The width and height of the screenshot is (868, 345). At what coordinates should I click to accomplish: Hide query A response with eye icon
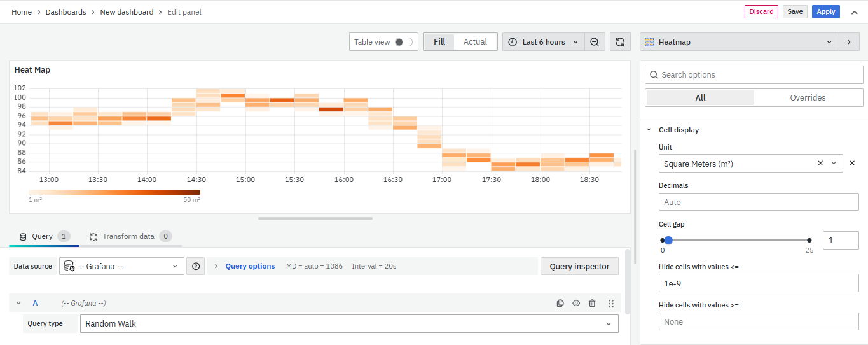pyautogui.click(x=576, y=304)
